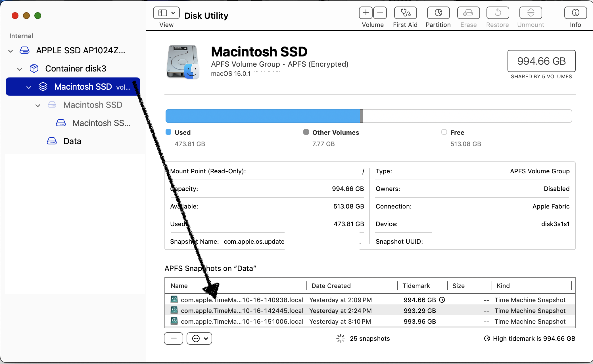Select snapshot created at 2:24 PM

[340, 311]
